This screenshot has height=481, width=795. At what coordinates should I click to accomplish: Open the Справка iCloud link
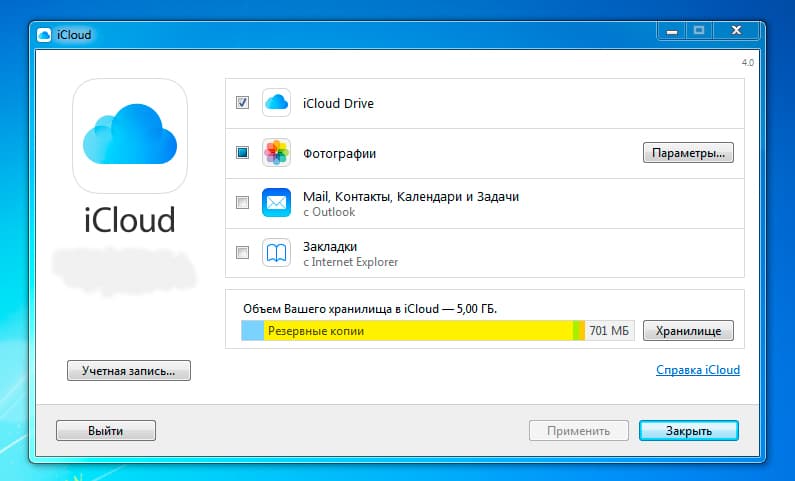(x=698, y=370)
